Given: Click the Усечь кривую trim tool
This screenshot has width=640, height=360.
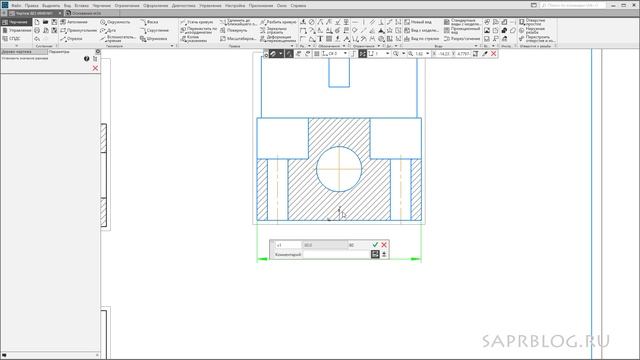Looking at the screenshot, I should coord(197,22).
